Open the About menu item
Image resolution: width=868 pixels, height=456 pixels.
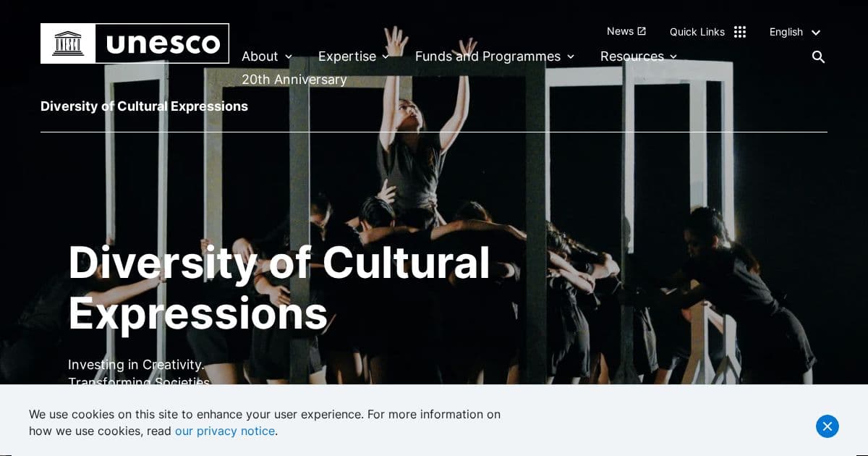pos(260,56)
